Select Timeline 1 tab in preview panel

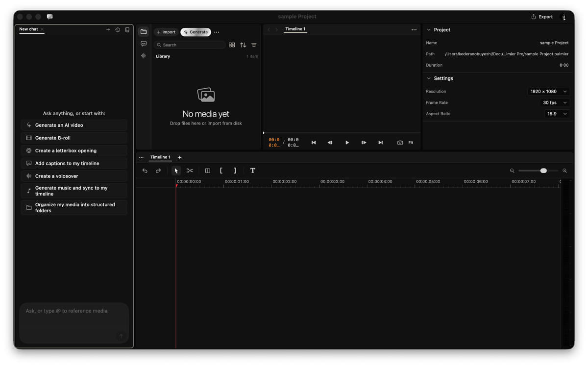coord(295,29)
